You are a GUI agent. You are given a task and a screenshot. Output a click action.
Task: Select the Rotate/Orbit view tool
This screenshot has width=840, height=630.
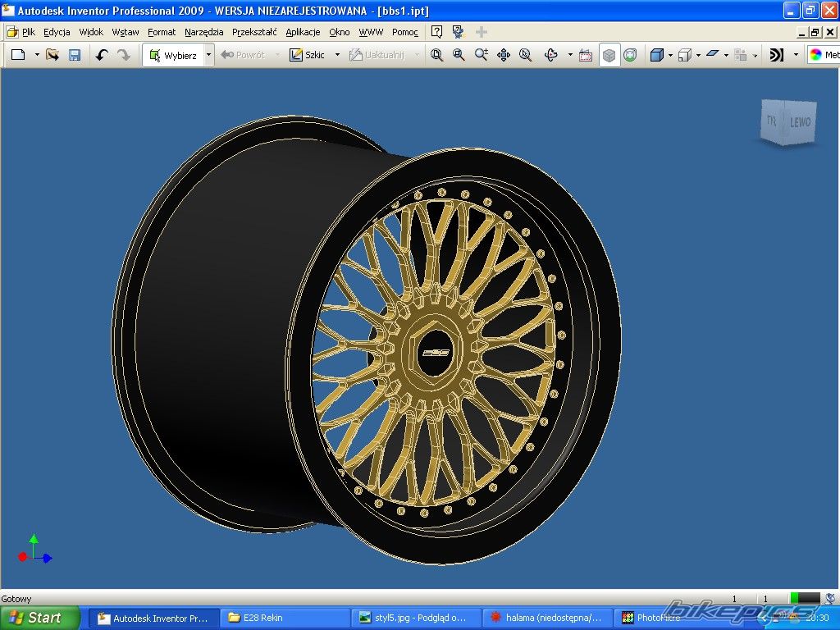pyautogui.click(x=550, y=55)
